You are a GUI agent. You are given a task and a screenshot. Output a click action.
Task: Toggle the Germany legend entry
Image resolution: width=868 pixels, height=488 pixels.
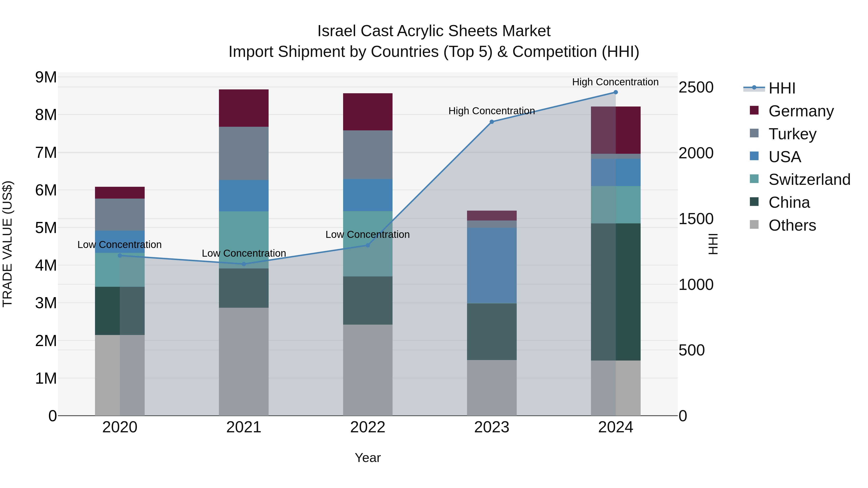coord(792,111)
